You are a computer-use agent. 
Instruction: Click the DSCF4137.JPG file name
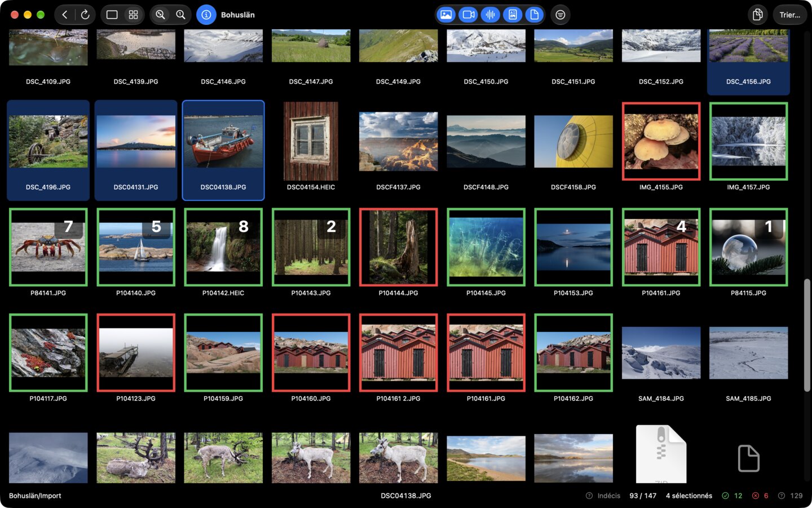coord(399,187)
